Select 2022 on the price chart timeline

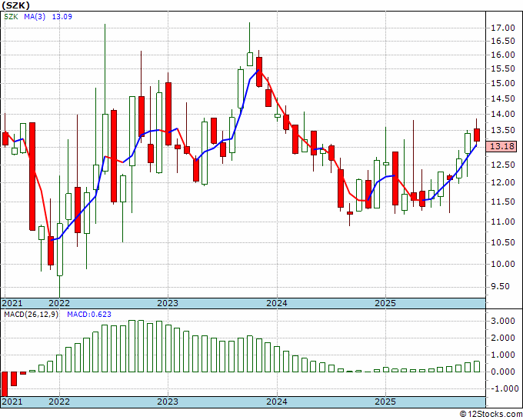click(x=59, y=303)
